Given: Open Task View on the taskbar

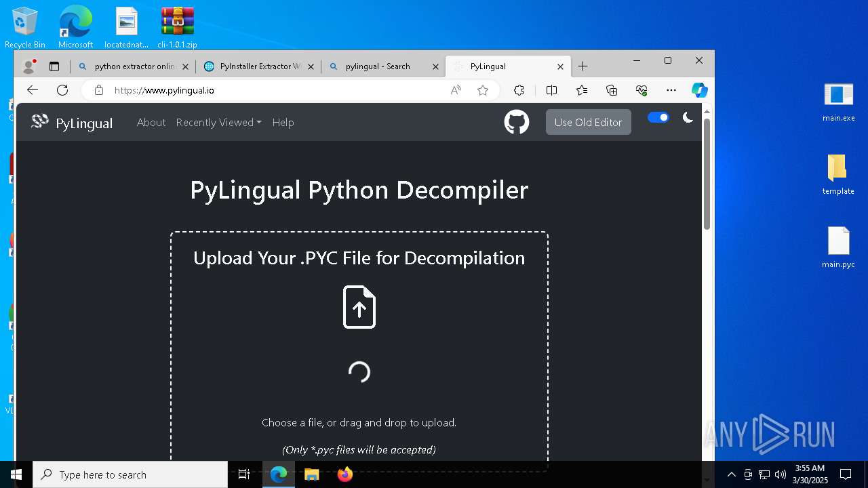Looking at the screenshot, I should pyautogui.click(x=244, y=474).
